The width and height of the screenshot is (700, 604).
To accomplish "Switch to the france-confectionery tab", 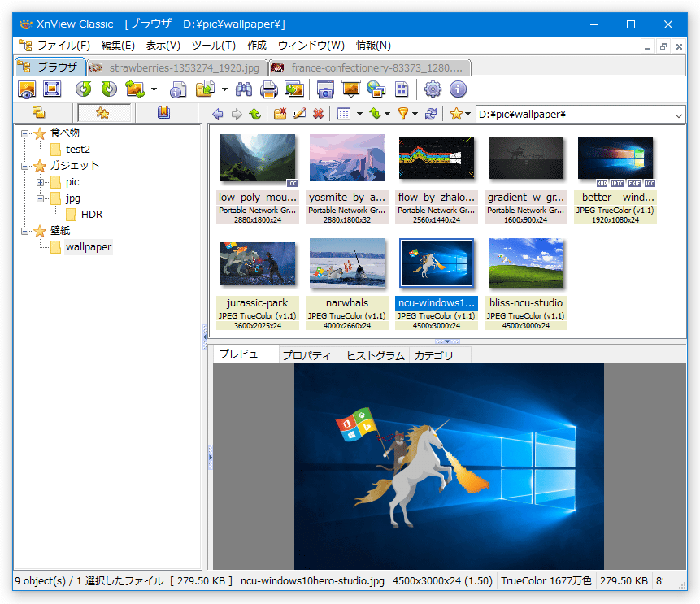I will point(370,67).
